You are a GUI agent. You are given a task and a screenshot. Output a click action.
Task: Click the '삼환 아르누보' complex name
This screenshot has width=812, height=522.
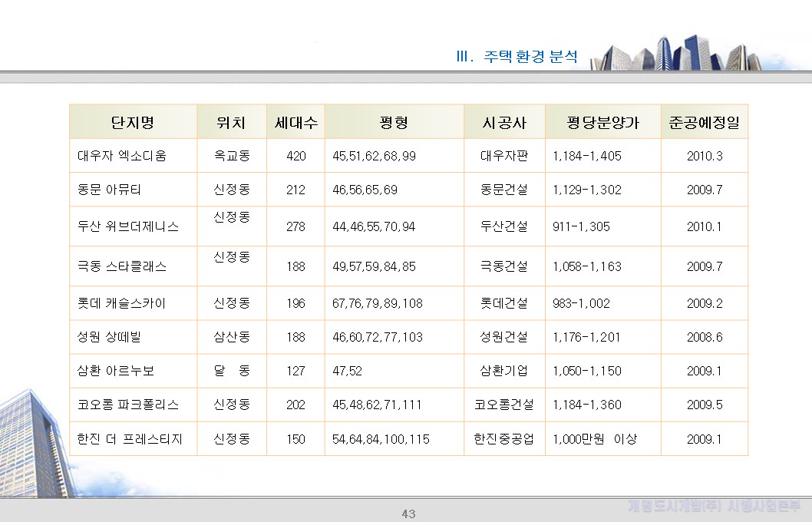(116, 371)
